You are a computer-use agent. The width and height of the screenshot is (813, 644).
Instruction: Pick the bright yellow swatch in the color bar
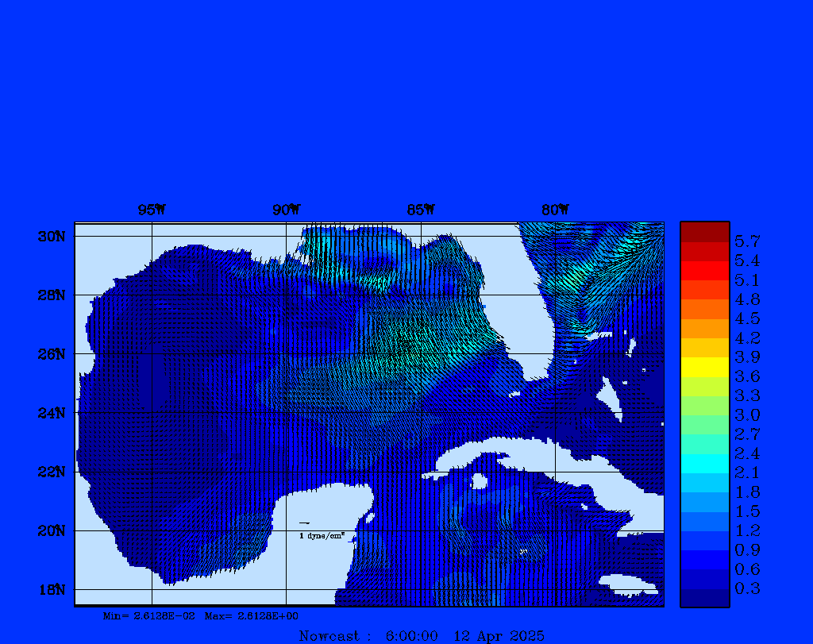(x=704, y=367)
